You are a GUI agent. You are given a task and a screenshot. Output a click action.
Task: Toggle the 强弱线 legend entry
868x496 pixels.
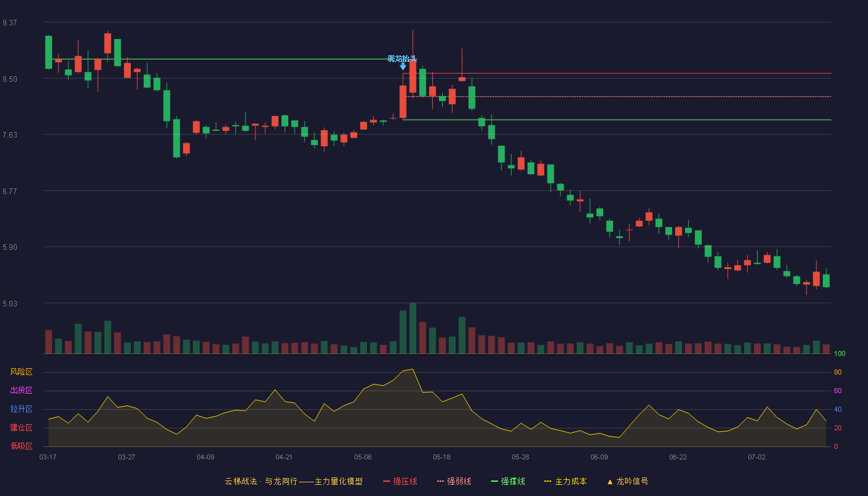coord(454,481)
